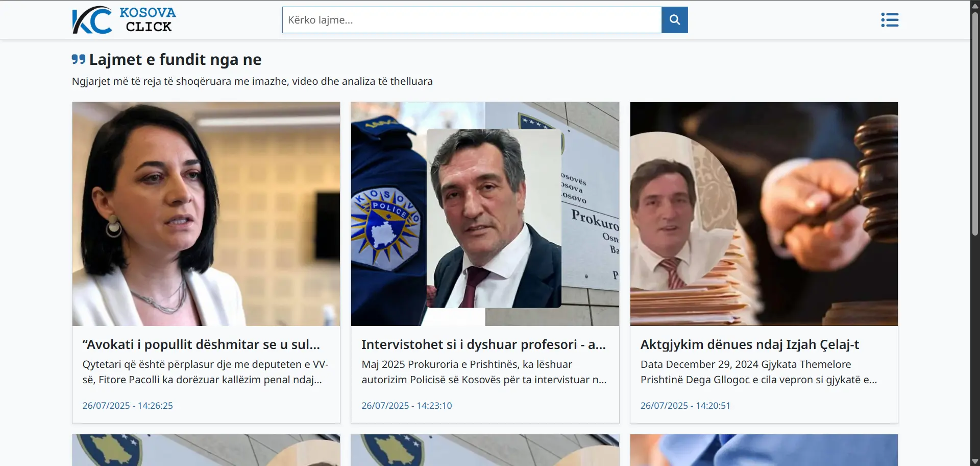Click the 'Maj 2025 Prokuroria e Prishtinës' summary
The width and height of the screenshot is (980, 466).
483,372
